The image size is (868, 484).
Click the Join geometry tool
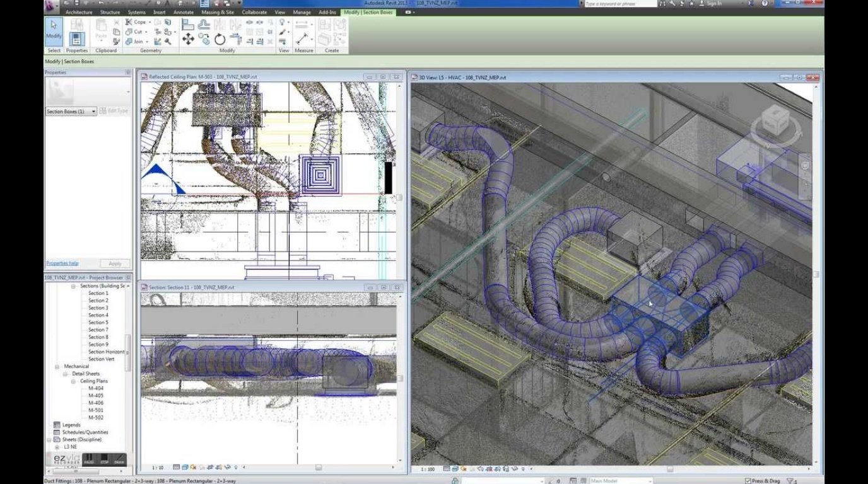coord(134,42)
